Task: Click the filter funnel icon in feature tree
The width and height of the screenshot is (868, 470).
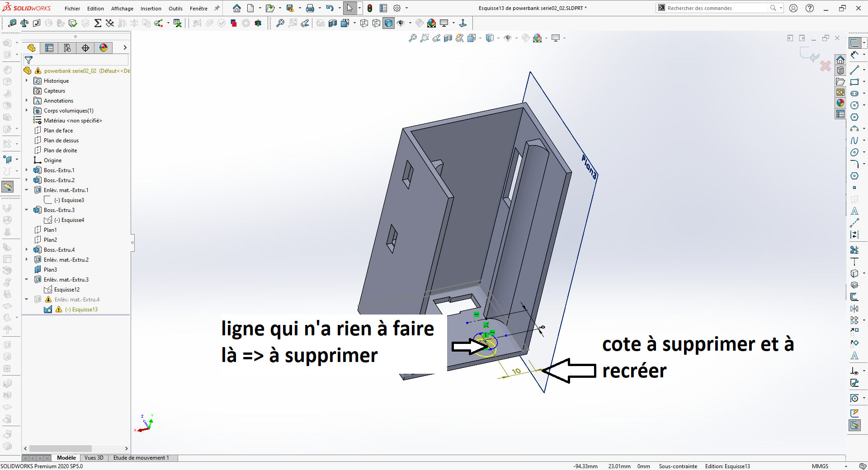Action: click(28, 60)
